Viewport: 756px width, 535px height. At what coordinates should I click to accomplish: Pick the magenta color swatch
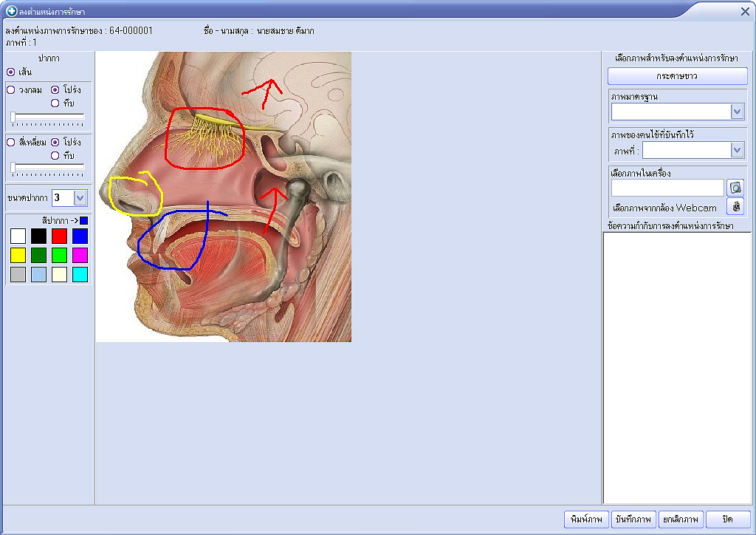pos(80,255)
